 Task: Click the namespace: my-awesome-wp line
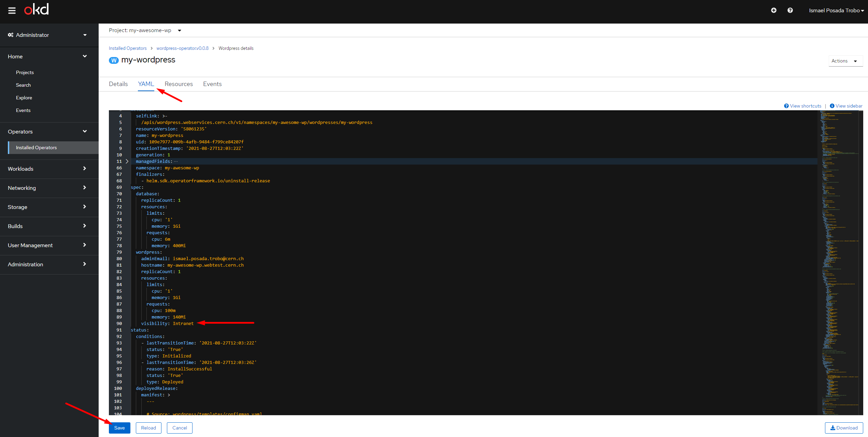tap(167, 168)
